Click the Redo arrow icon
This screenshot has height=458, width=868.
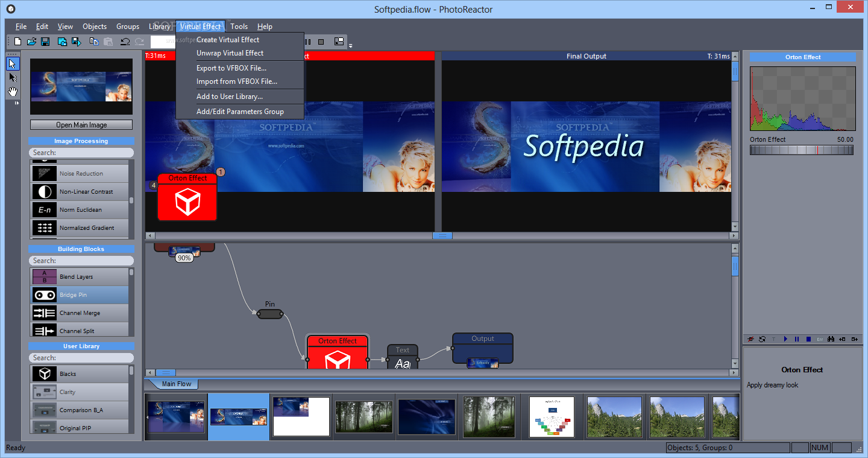tap(139, 42)
